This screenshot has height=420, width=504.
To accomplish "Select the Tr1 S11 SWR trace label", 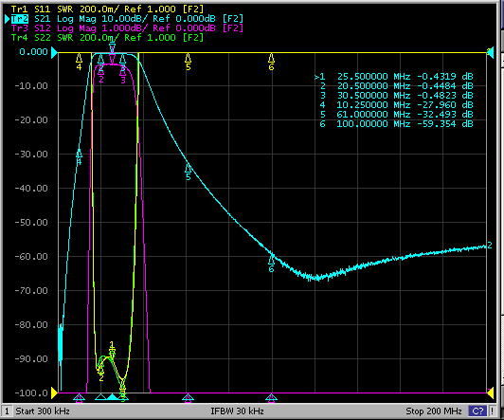I will pos(107,9).
